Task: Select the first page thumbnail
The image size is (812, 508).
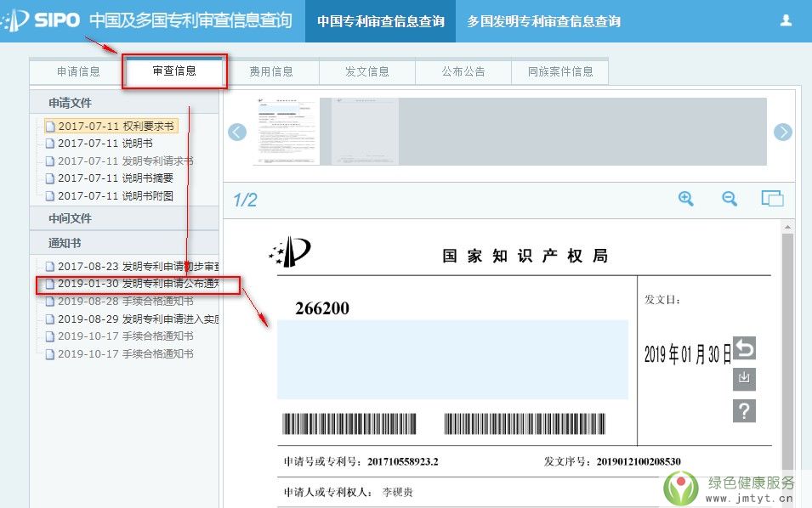Action: (x=287, y=132)
